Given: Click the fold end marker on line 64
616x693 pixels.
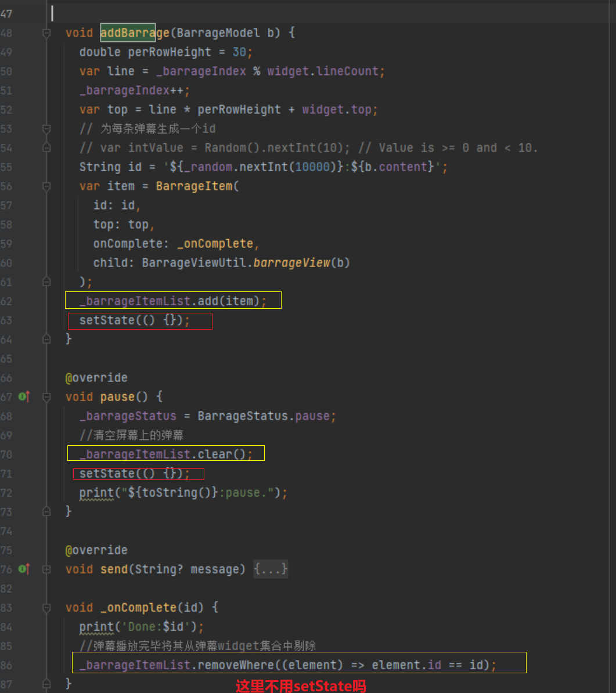Looking at the screenshot, I should coord(46,340).
